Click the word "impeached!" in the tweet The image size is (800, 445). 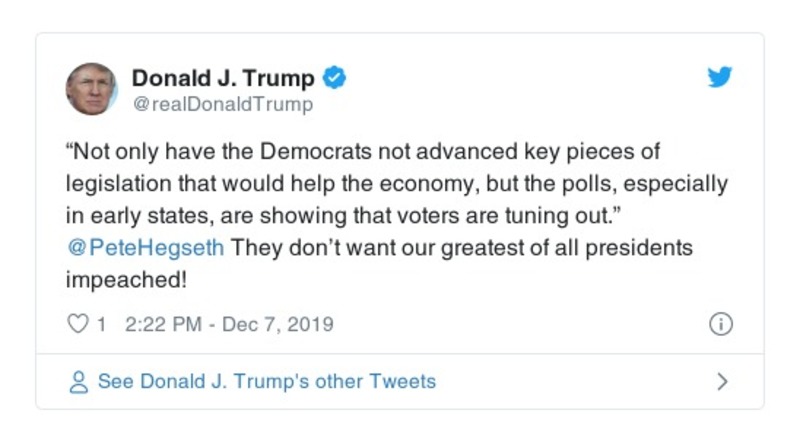tap(125, 279)
